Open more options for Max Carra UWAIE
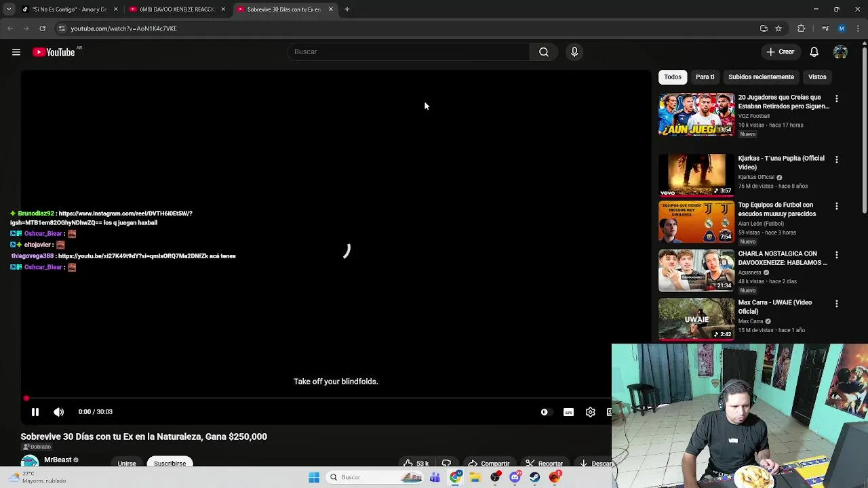The width and height of the screenshot is (868, 488). pos(836,304)
